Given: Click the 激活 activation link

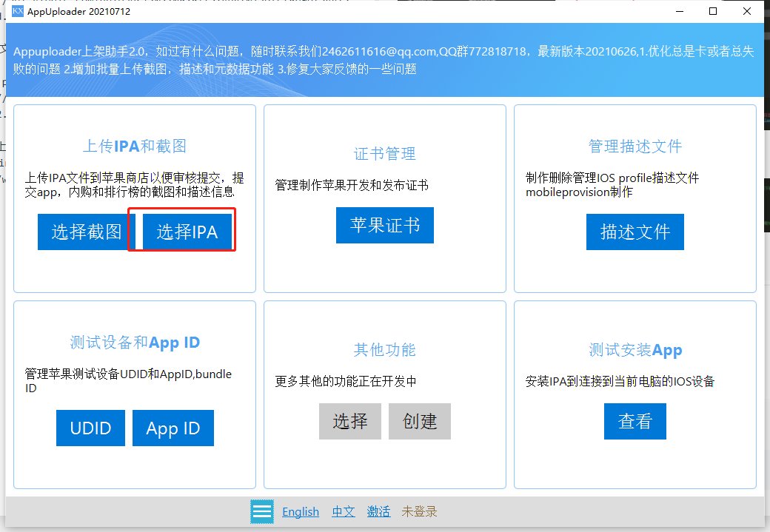Looking at the screenshot, I should [x=378, y=512].
